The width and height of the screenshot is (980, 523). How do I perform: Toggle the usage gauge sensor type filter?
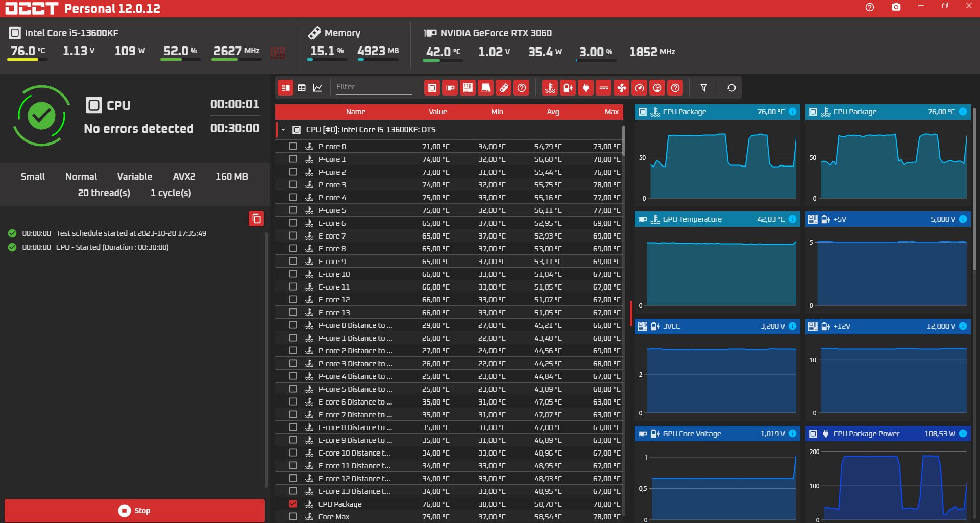657,88
